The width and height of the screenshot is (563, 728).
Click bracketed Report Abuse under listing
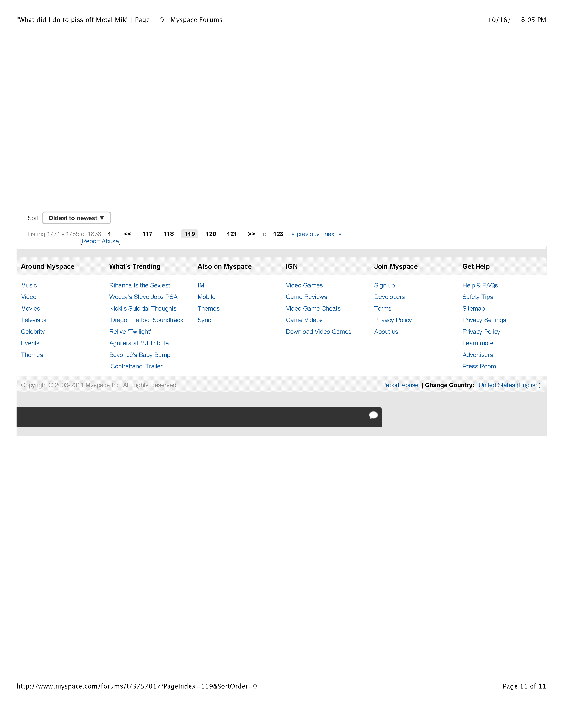pyautogui.click(x=100, y=241)
